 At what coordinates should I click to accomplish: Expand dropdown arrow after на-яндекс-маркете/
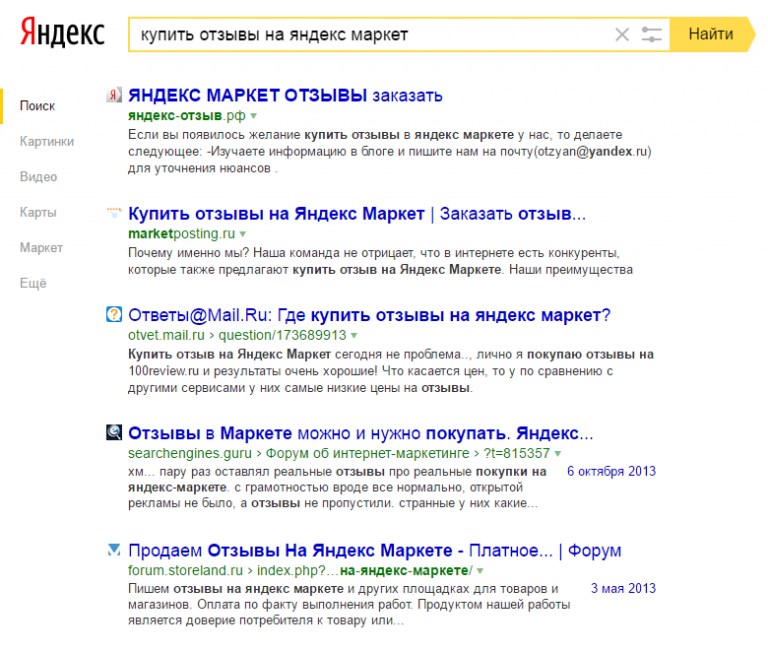[480, 571]
